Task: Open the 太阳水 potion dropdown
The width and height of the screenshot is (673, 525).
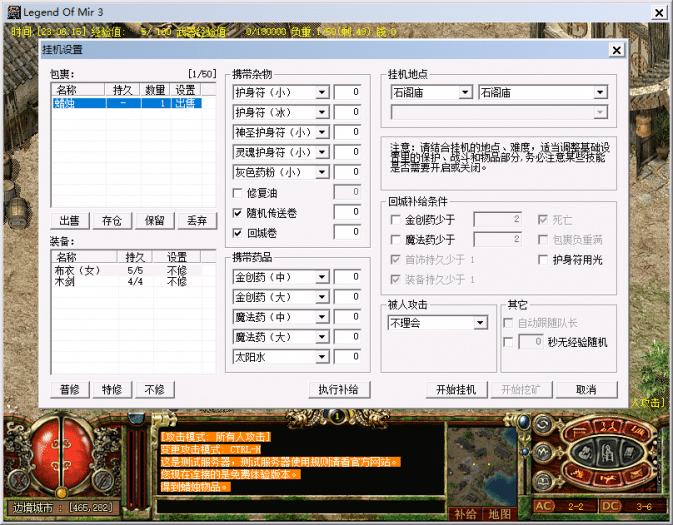Action: click(321, 357)
